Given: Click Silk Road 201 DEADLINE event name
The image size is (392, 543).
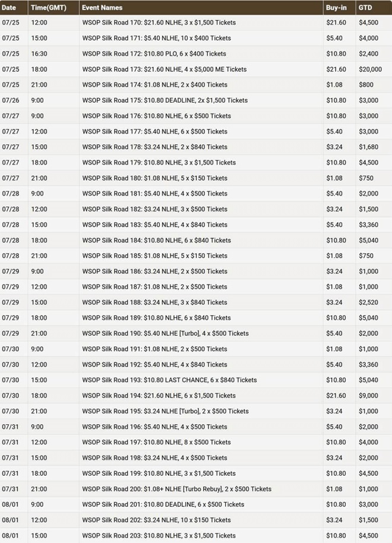Looking at the screenshot, I should click(x=163, y=504).
